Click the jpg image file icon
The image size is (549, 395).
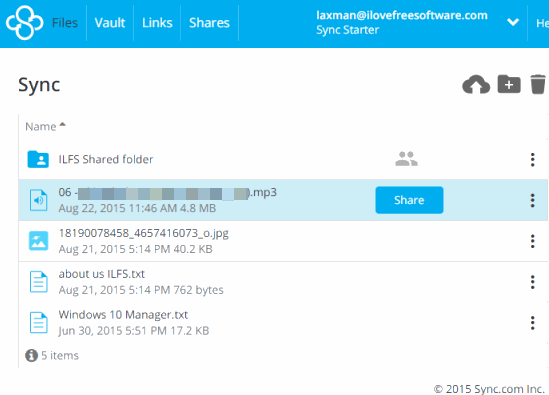click(x=39, y=241)
